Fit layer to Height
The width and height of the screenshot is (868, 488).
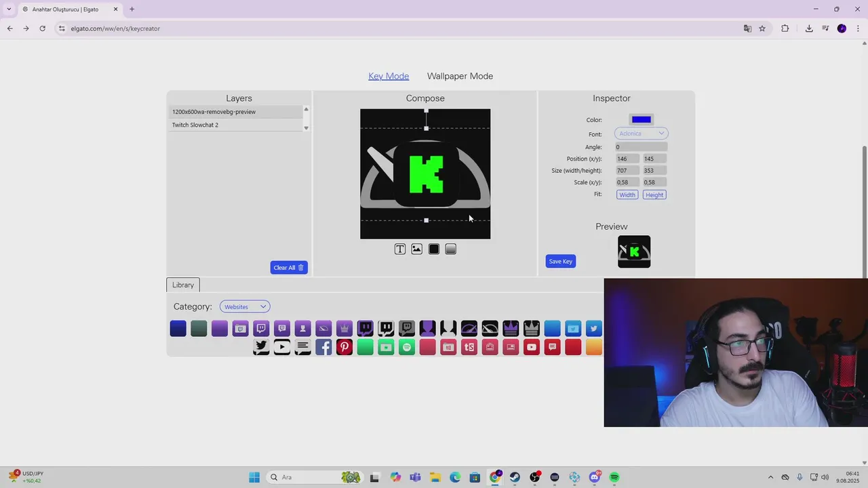click(x=654, y=195)
